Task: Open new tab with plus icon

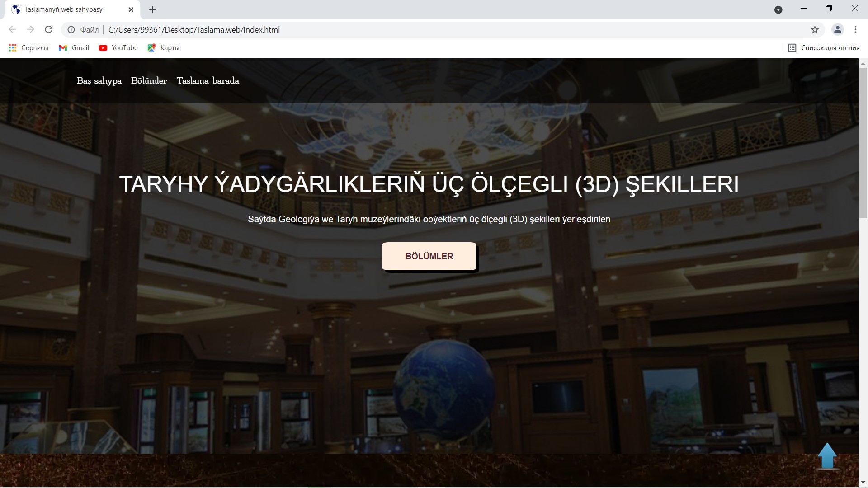Action: point(152,9)
